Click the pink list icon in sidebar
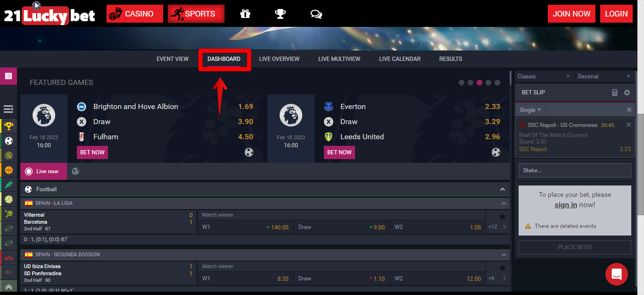This screenshot has width=644, height=295. pyautogui.click(x=8, y=76)
